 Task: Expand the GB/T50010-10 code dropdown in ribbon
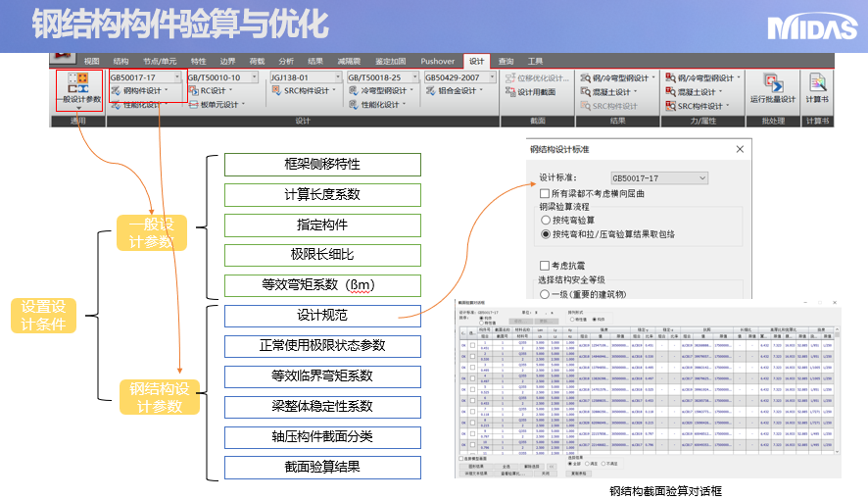point(257,77)
